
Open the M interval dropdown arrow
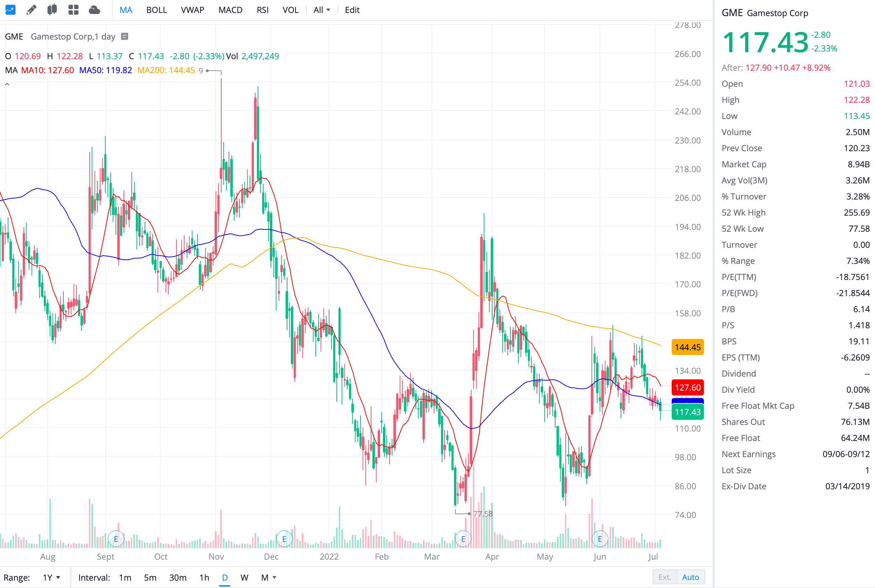coord(274,577)
